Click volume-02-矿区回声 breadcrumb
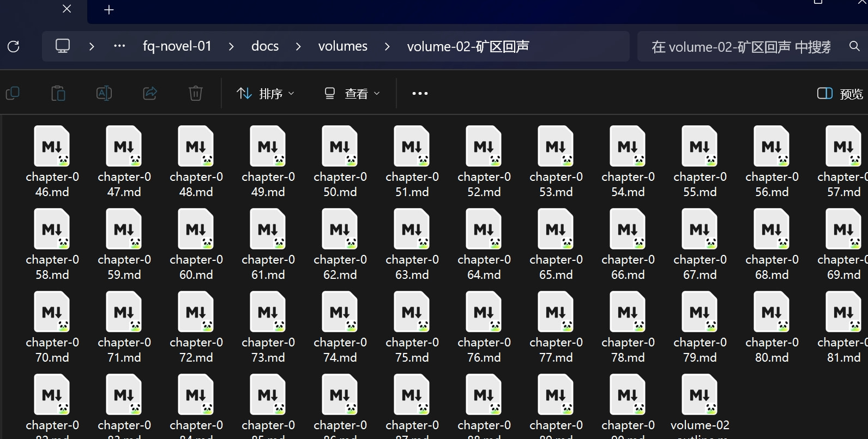 468,46
